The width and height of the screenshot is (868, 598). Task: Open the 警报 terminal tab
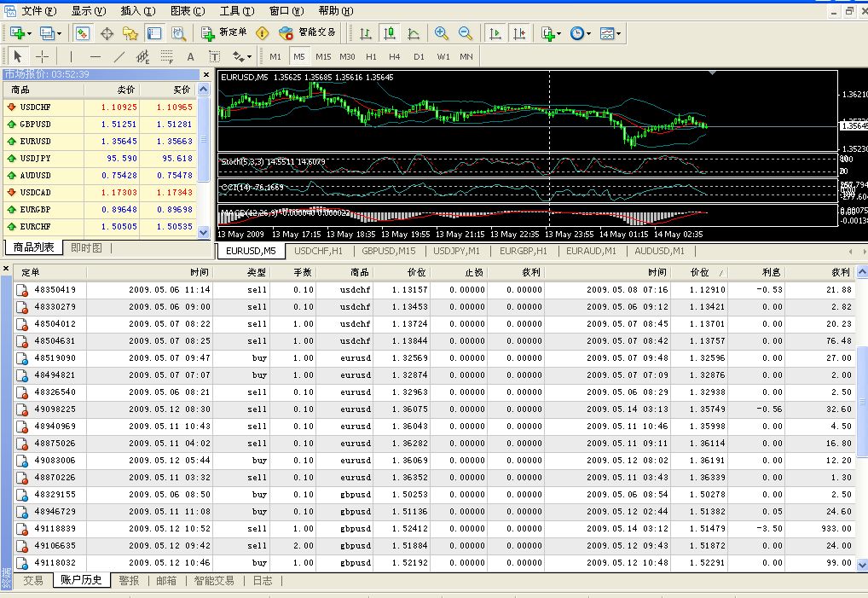[129, 580]
